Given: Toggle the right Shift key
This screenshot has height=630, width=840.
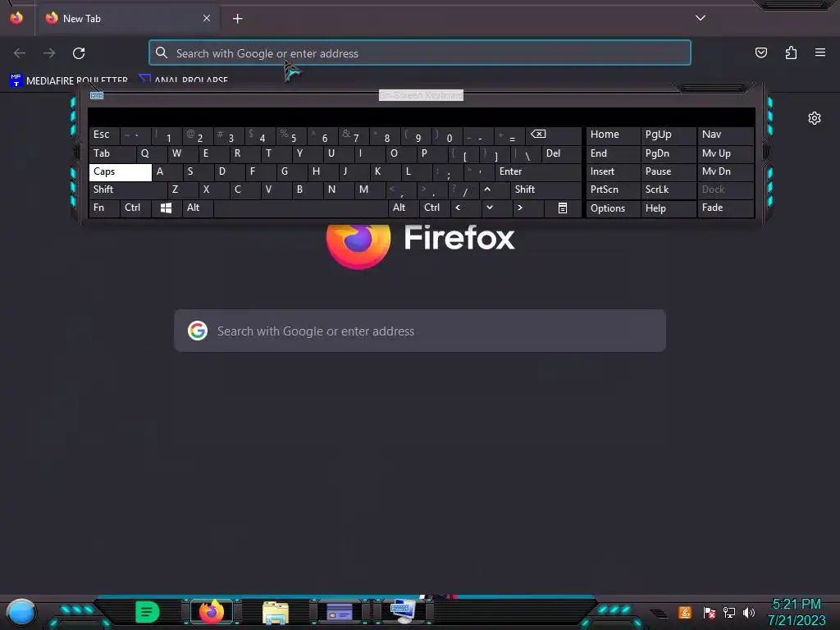Looking at the screenshot, I should [546, 189].
